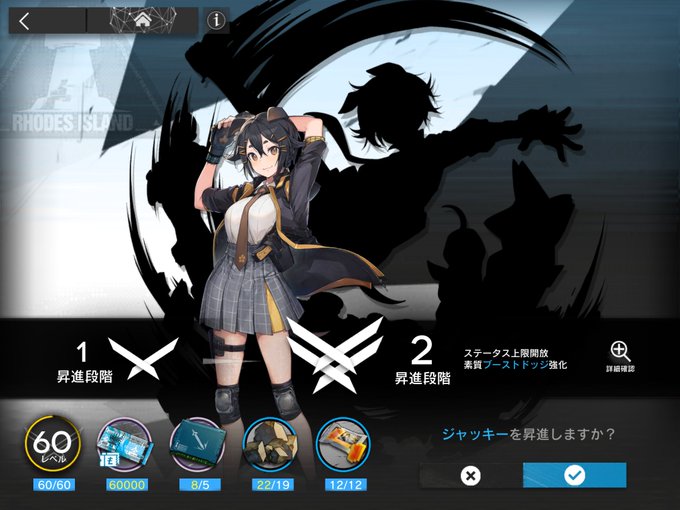Open the info circle icon
The width and height of the screenshot is (680, 510).
(x=216, y=20)
